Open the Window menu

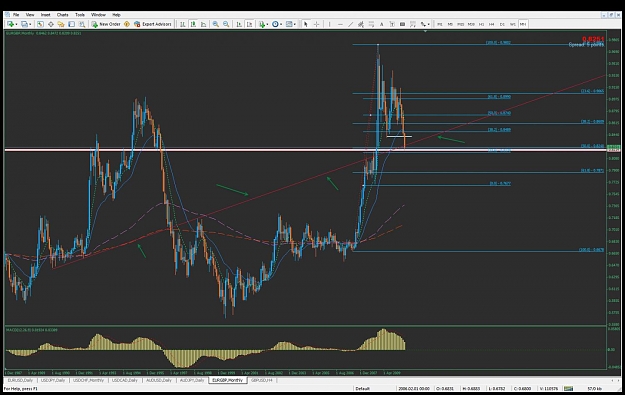click(98, 15)
